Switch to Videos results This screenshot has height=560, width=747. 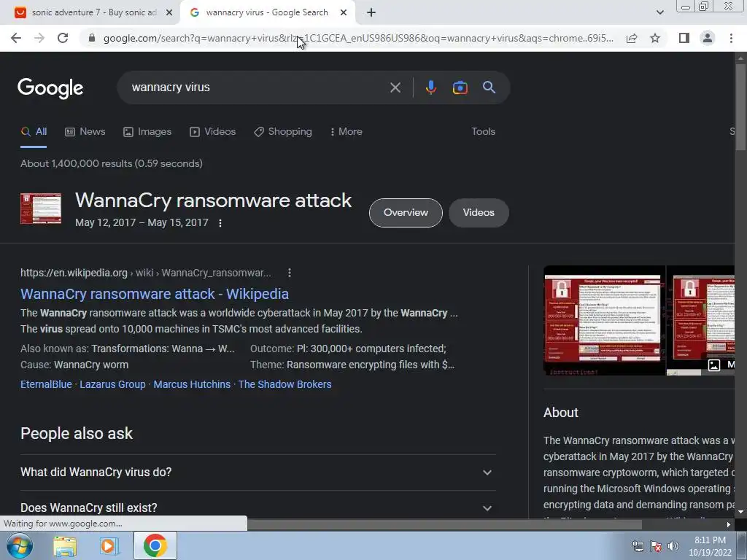pos(212,132)
